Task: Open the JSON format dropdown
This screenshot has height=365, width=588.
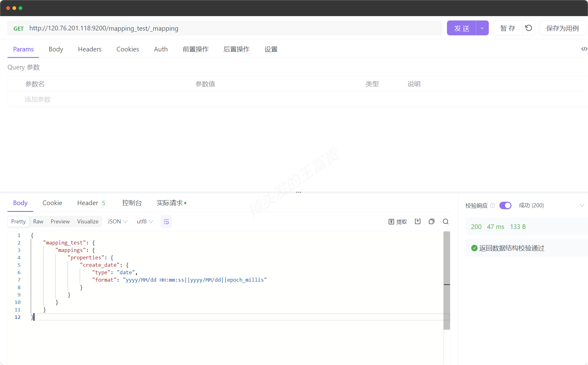Action: (117, 222)
